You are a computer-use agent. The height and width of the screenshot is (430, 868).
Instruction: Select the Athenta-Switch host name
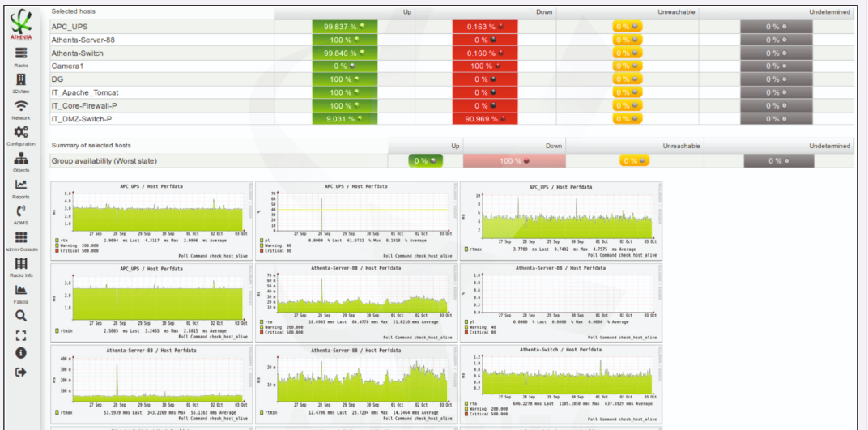point(78,53)
